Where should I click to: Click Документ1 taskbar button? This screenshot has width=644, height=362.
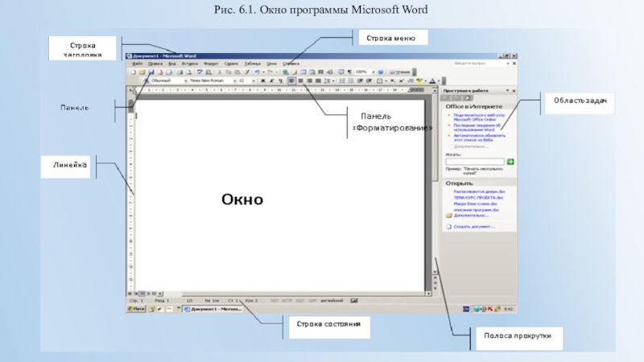click(x=213, y=309)
